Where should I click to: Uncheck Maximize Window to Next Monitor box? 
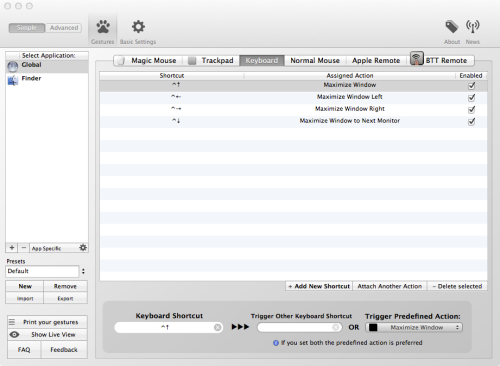[471, 122]
